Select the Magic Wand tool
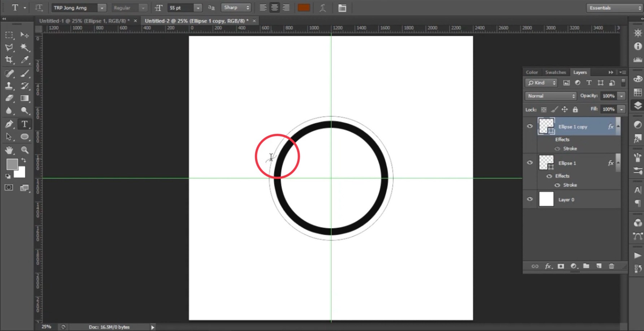Screen dimensions: 644x331 pos(25,47)
